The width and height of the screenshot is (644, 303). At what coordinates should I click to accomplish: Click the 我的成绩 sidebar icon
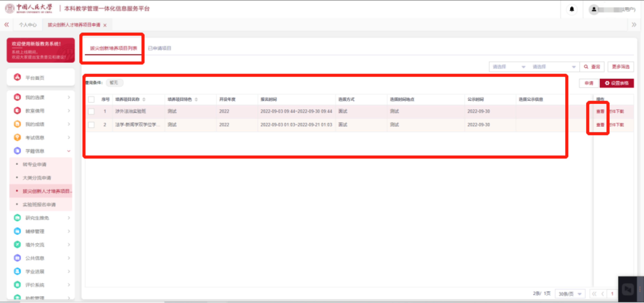tap(17, 124)
